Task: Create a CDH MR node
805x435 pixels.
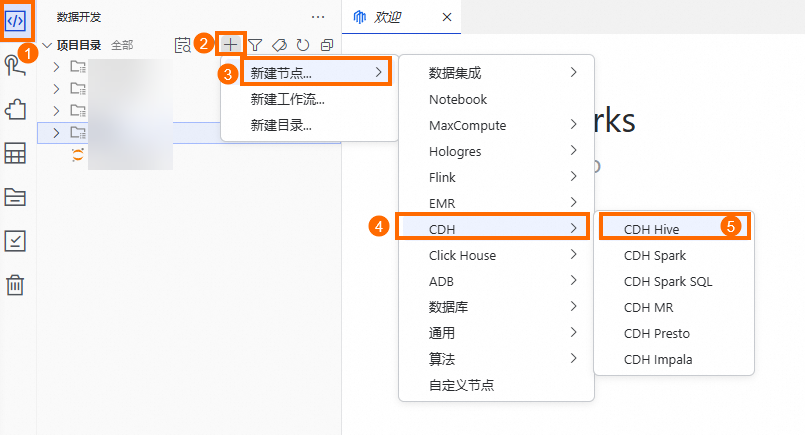Action: pyautogui.click(x=674, y=307)
